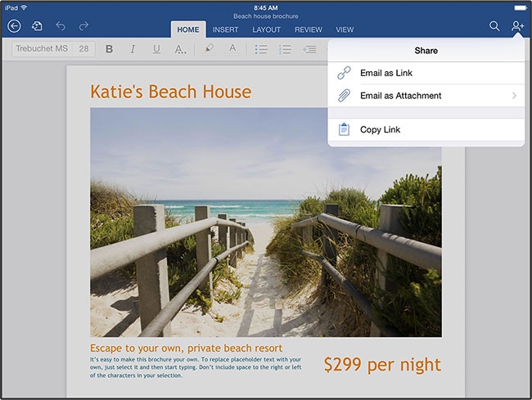This screenshot has width=532, height=400.
Task: Toggle italic formatting
Action: (133, 49)
